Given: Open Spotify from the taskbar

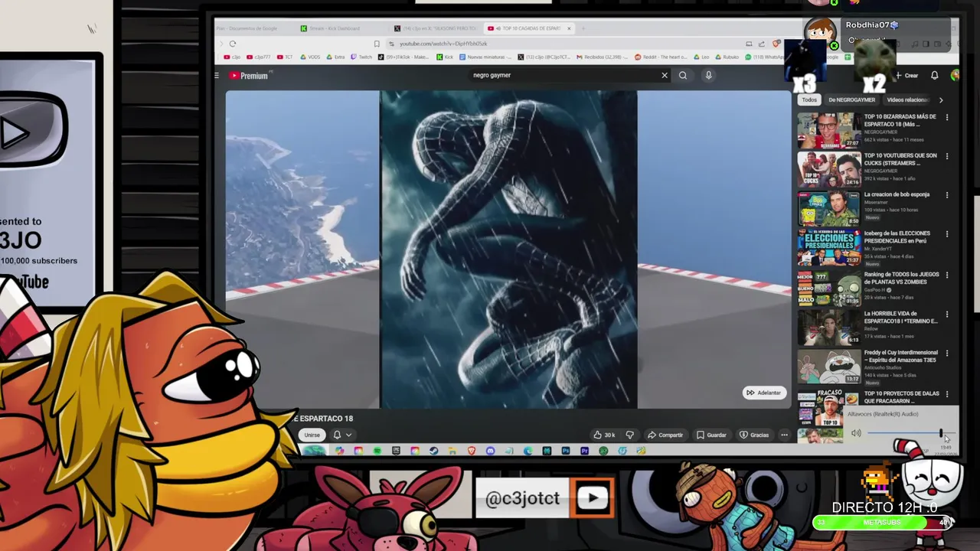Looking at the screenshot, I should tap(377, 451).
